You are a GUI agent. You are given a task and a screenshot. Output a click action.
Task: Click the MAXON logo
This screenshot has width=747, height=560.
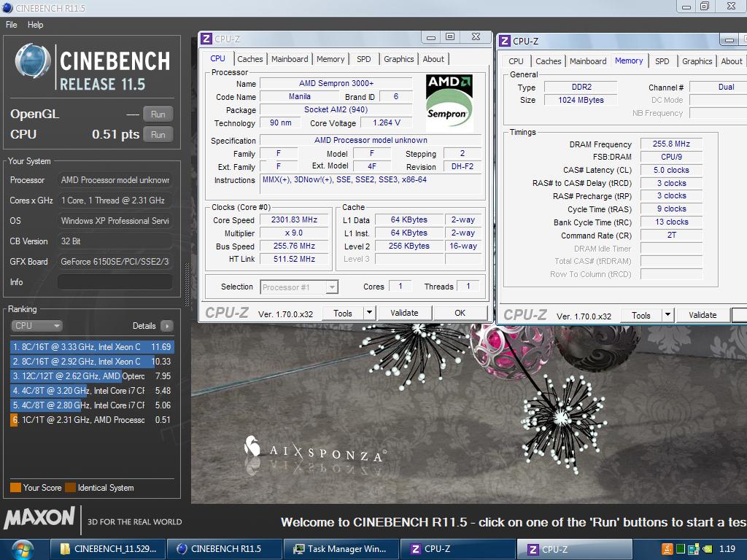[x=39, y=518]
